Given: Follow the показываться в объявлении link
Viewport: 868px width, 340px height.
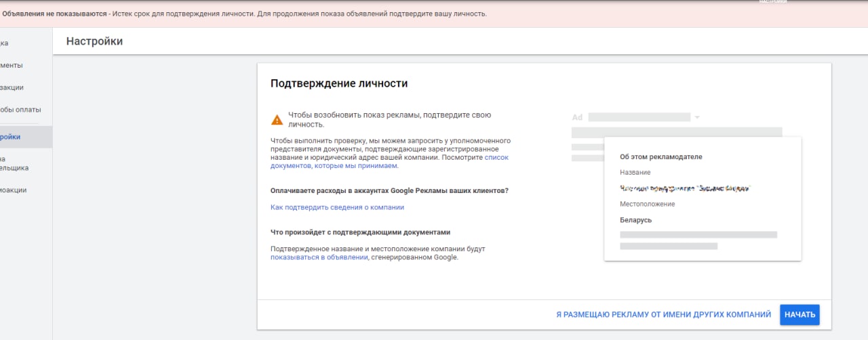Looking at the screenshot, I should pyautogui.click(x=319, y=257).
